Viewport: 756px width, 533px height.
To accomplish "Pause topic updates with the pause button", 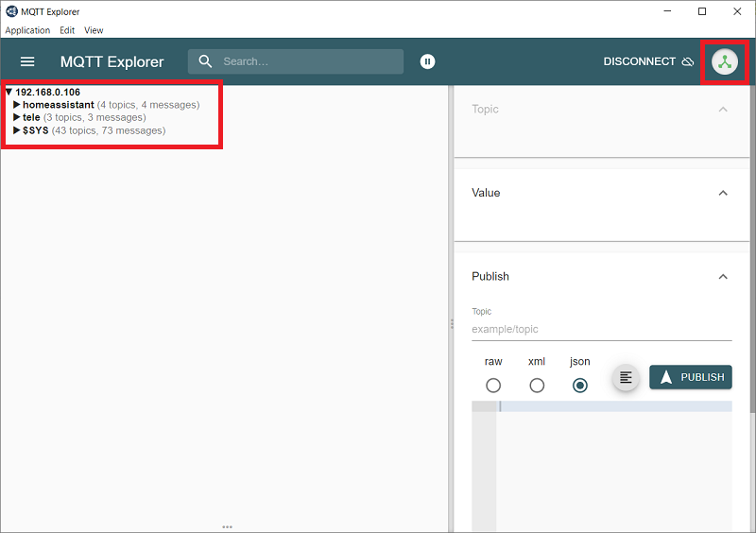I will 427,61.
